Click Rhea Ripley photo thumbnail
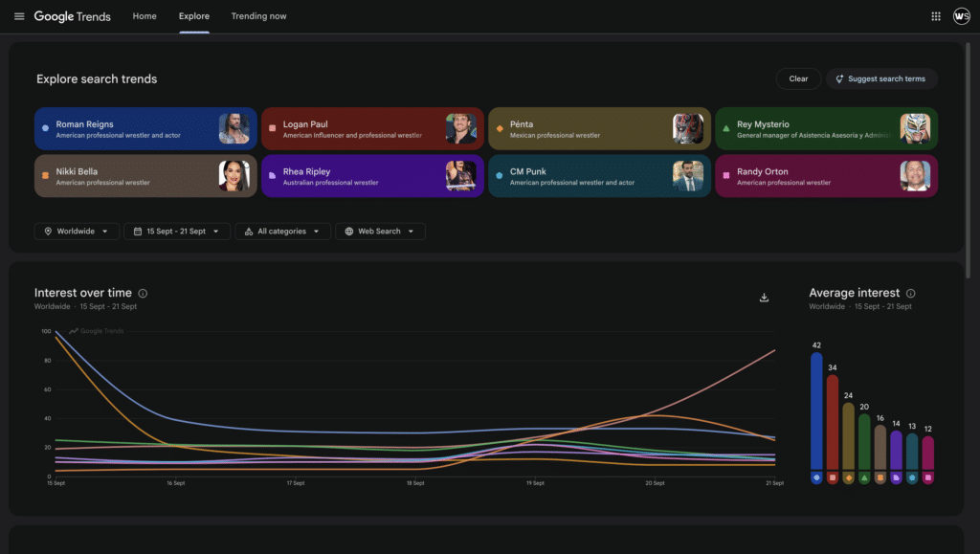 pos(461,176)
